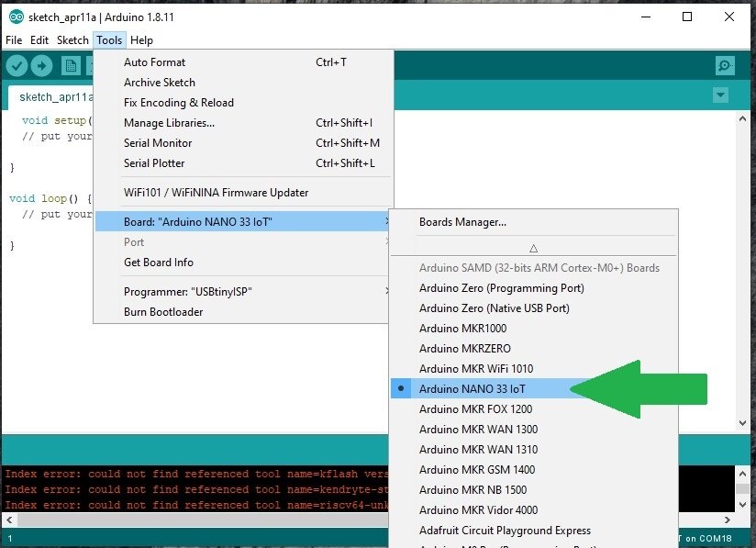756x548 pixels.
Task: Click the console horizontal scrollbar track
Action: (x=203, y=520)
